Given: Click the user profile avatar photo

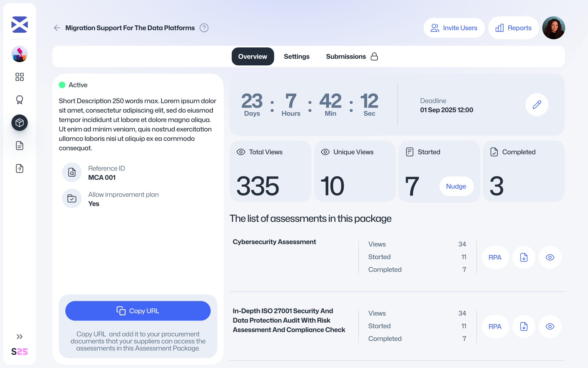Looking at the screenshot, I should click(553, 28).
